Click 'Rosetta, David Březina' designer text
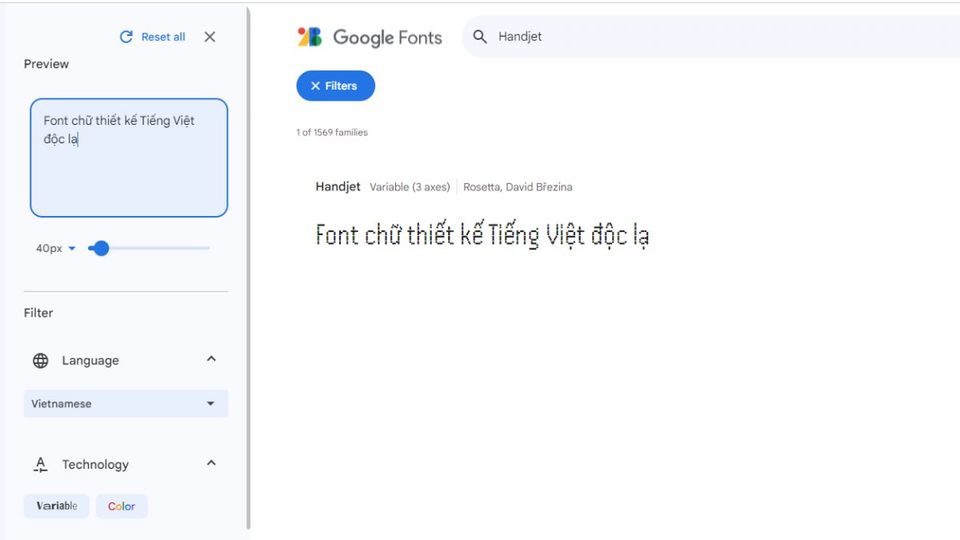Image resolution: width=960 pixels, height=540 pixels. pos(518,187)
